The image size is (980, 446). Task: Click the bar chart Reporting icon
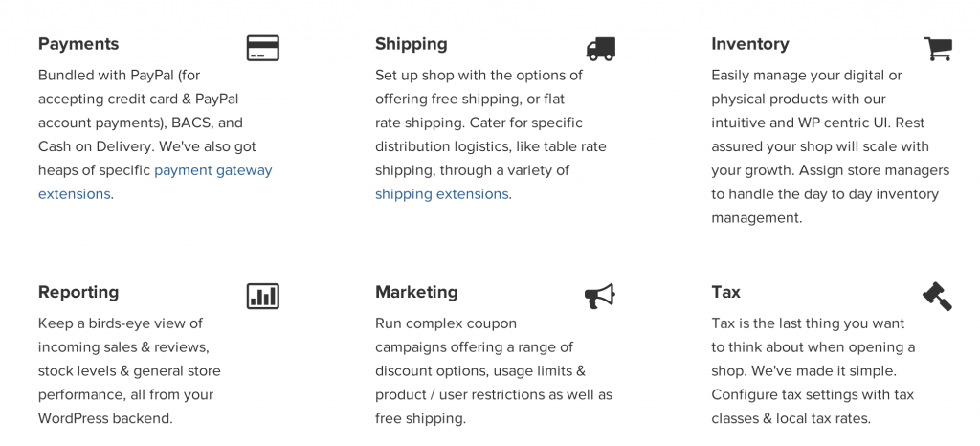[x=263, y=296]
